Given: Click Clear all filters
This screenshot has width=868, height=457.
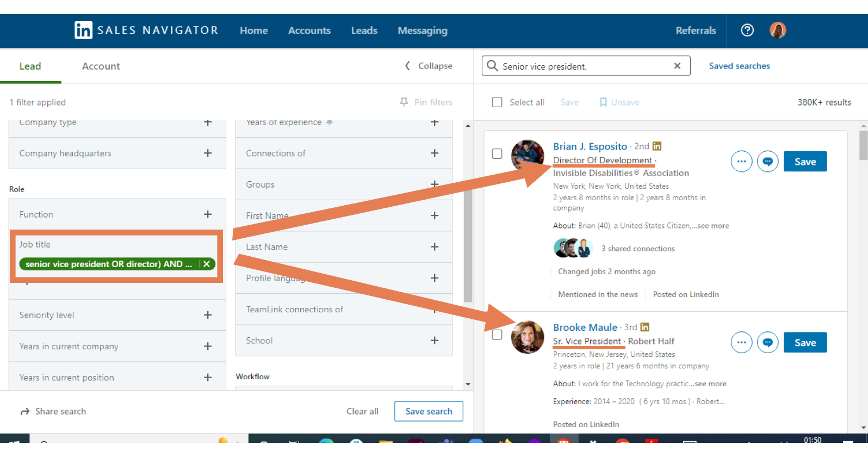Looking at the screenshot, I should (x=362, y=411).
